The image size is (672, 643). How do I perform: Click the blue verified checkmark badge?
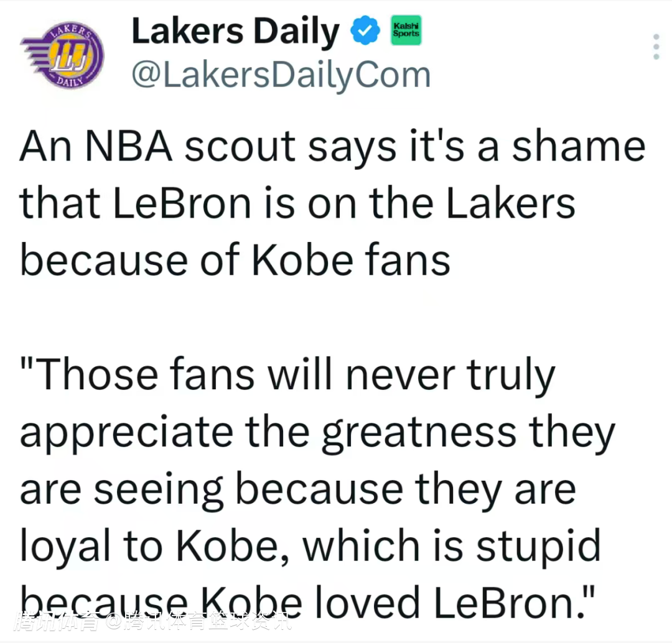pos(366,31)
